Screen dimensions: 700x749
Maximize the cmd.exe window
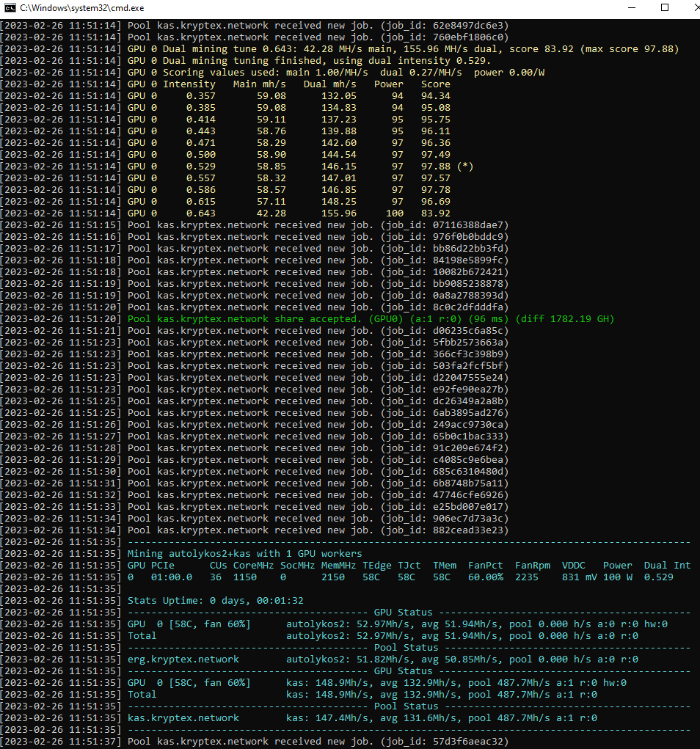pos(665,7)
